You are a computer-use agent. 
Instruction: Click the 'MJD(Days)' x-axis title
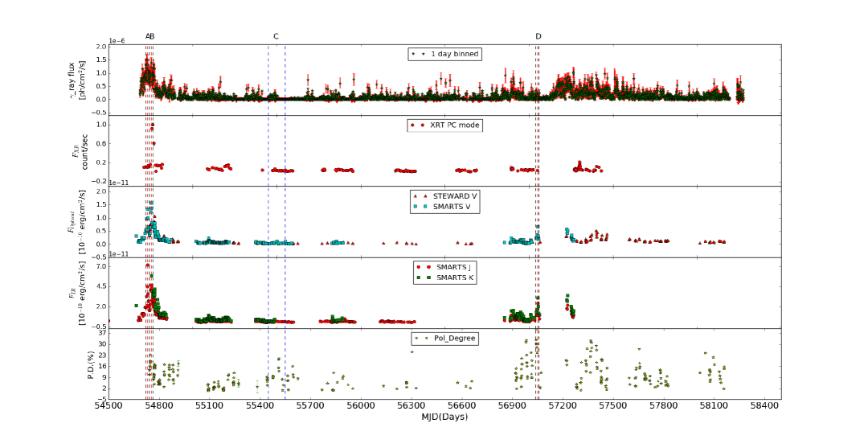tap(444, 417)
